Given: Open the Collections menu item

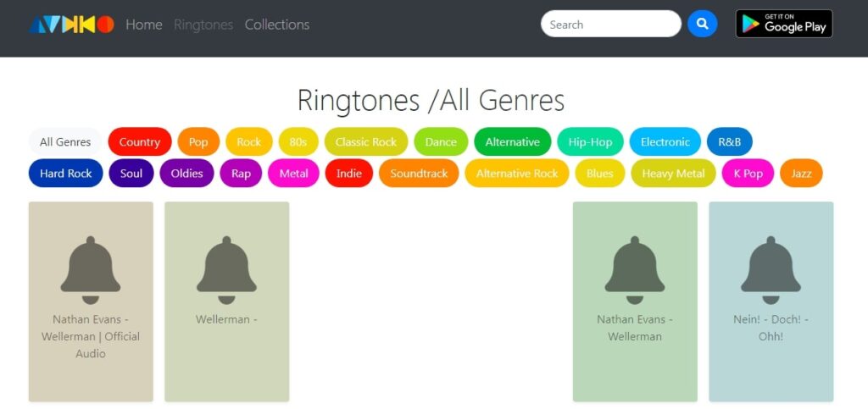Looking at the screenshot, I should 277,25.
